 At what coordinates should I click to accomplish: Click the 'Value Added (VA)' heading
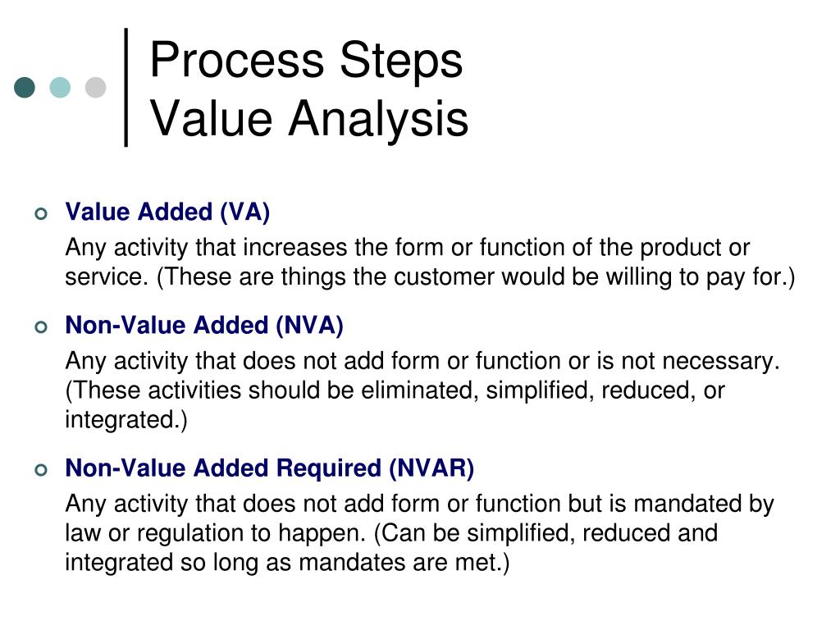coord(167,212)
